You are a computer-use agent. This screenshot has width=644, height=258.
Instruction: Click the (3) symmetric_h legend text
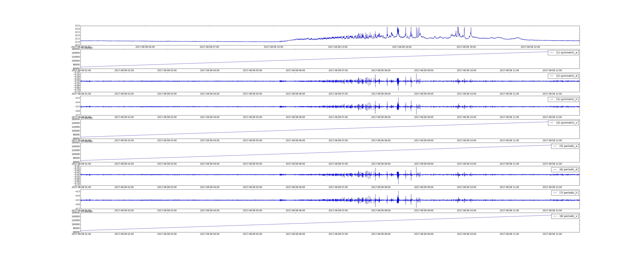566,99
